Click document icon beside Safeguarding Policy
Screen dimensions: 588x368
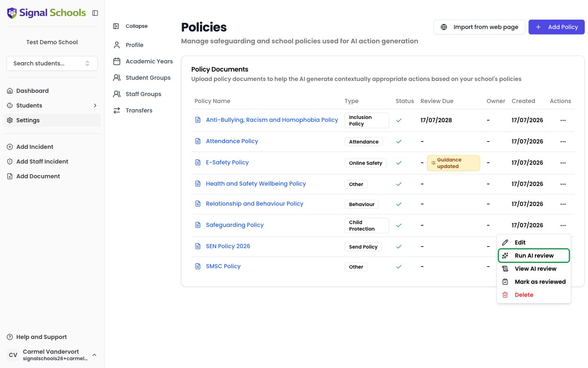pyautogui.click(x=198, y=225)
